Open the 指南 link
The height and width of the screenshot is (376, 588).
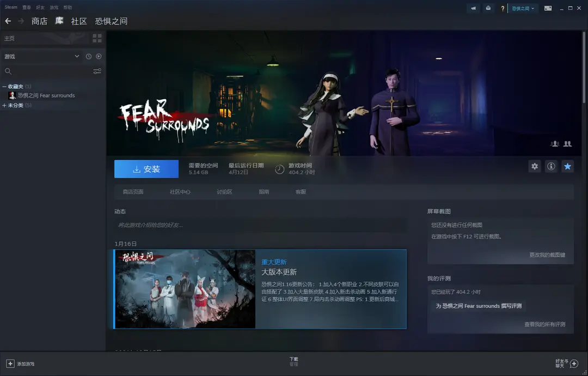pos(264,192)
